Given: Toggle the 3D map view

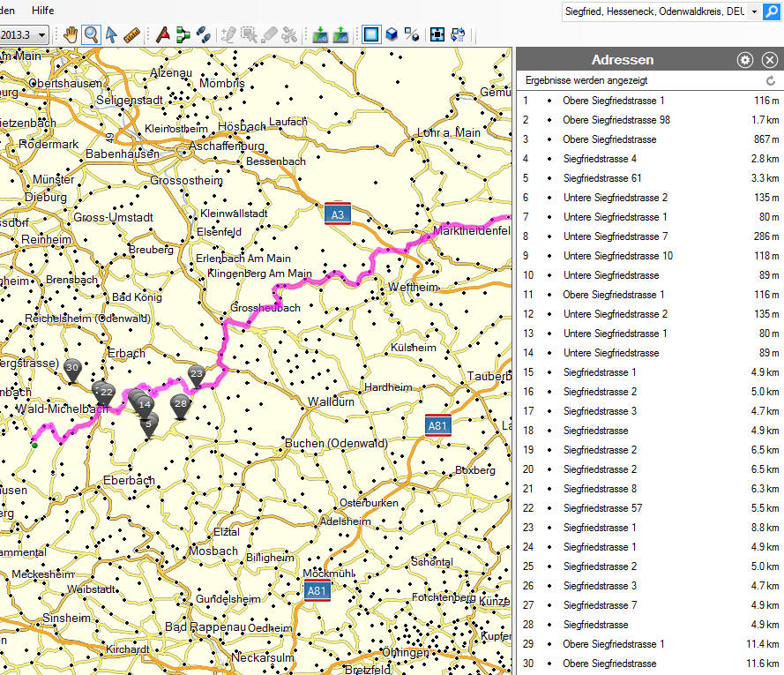Looking at the screenshot, I should point(391,34).
